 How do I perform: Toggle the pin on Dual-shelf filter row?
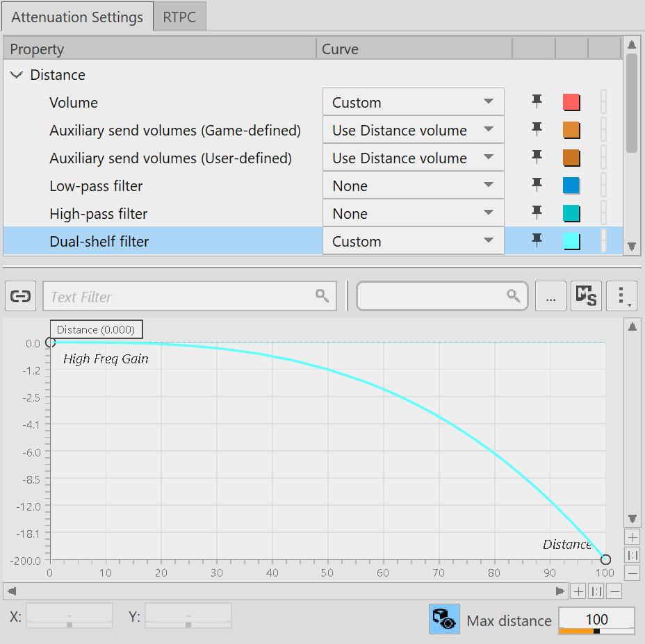pos(537,241)
